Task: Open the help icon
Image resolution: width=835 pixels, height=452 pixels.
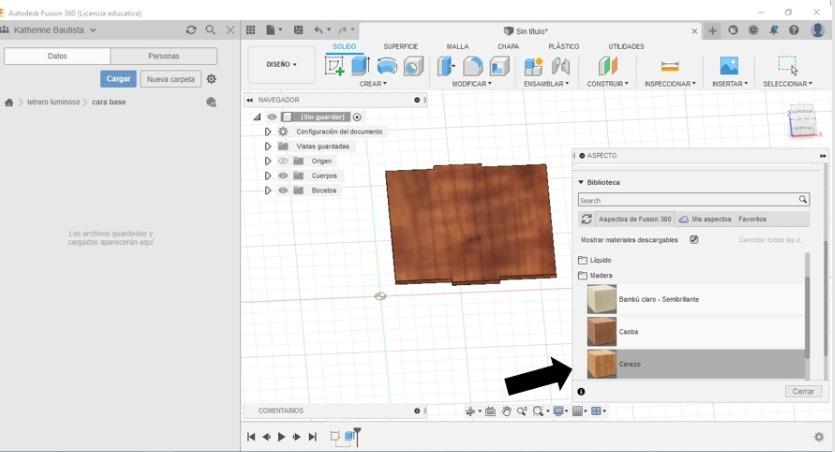Action: tap(793, 30)
